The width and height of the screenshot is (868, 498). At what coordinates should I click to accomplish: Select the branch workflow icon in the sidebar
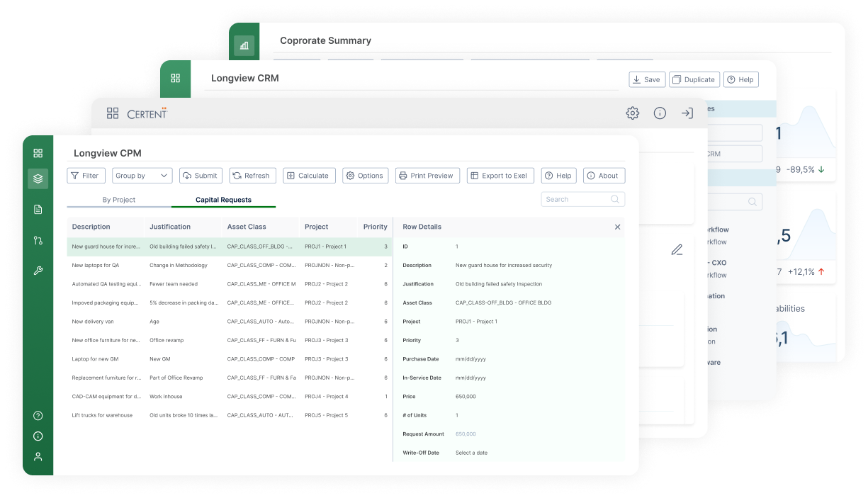tap(38, 240)
